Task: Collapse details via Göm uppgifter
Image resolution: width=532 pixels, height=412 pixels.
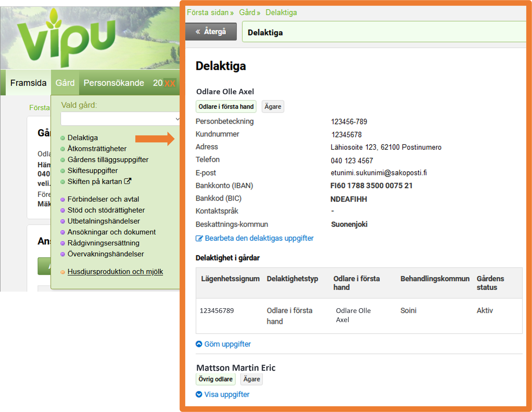Action: tap(227, 344)
